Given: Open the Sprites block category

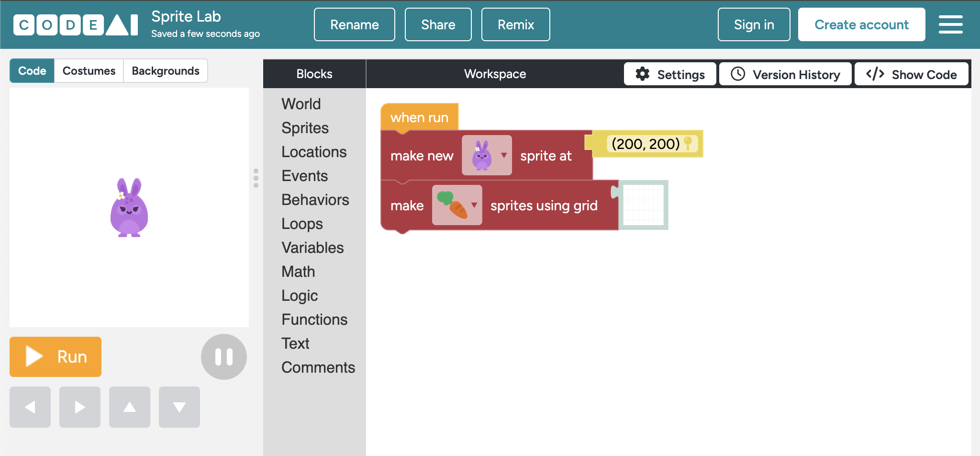Looking at the screenshot, I should point(305,128).
